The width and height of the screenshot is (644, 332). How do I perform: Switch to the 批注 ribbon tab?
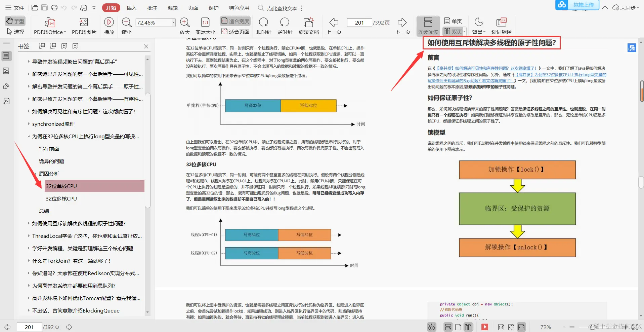(x=152, y=8)
